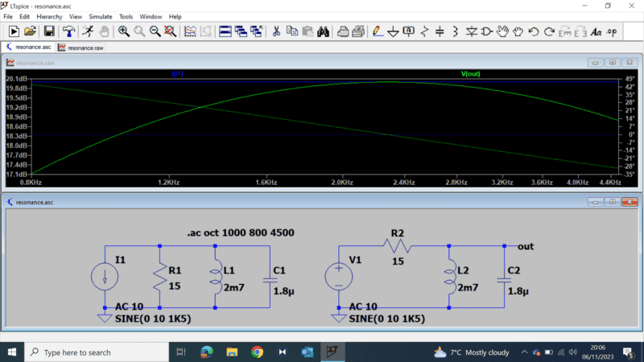Click the C2 value 1.8µ
The width and height of the screenshot is (644, 362).
tap(518, 291)
